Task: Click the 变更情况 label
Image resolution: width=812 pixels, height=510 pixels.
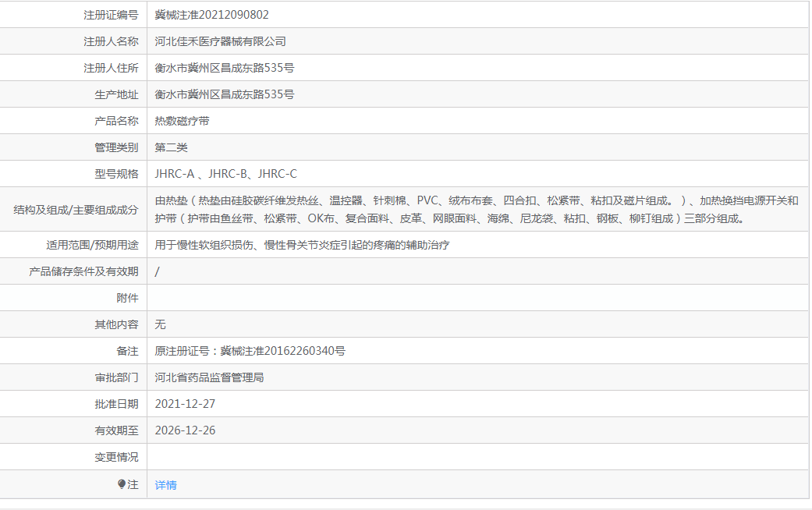Action: point(116,457)
